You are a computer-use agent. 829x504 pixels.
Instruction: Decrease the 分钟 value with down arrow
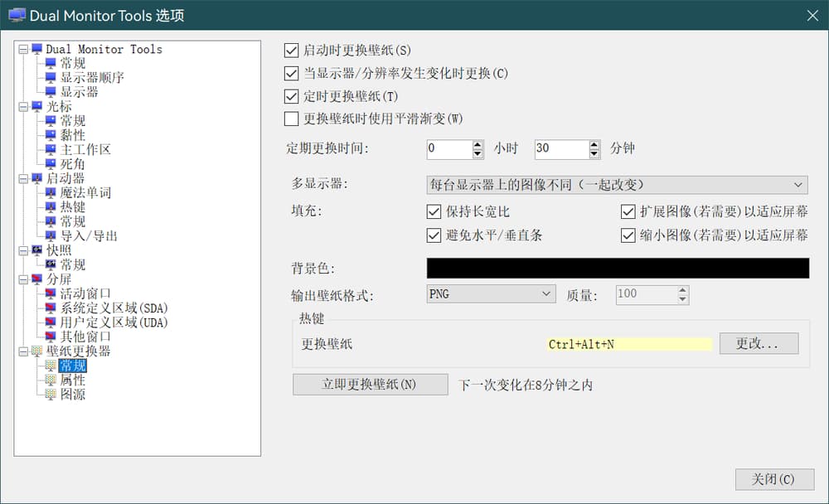pos(594,154)
